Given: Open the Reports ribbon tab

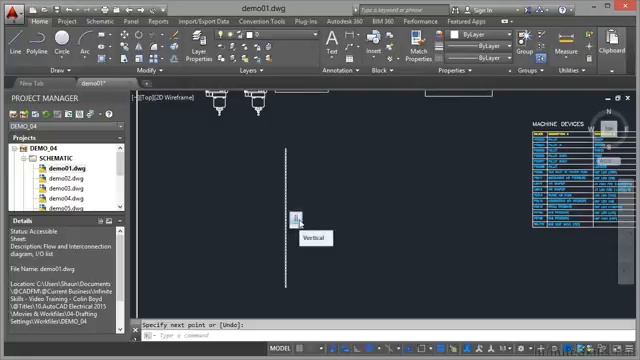Looking at the screenshot, I should pos(158,21).
